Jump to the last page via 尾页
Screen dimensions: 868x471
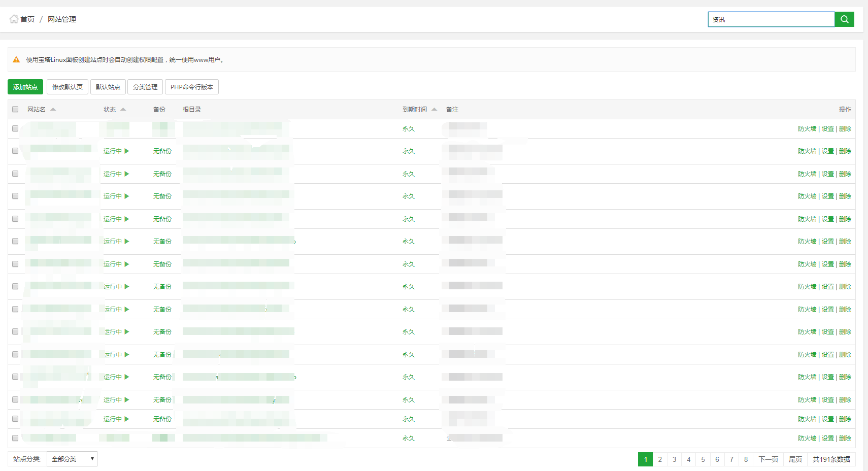pos(795,459)
